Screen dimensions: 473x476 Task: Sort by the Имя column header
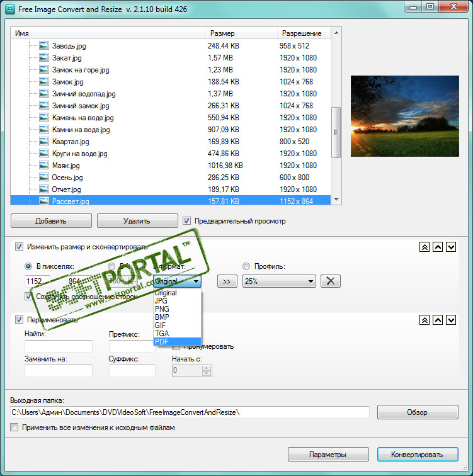108,33
